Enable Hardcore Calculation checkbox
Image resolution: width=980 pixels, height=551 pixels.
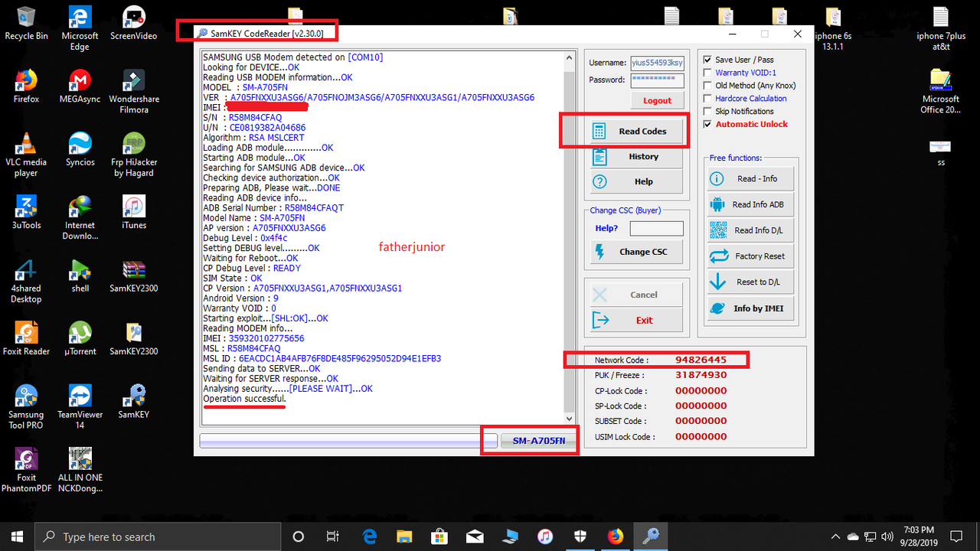point(708,99)
